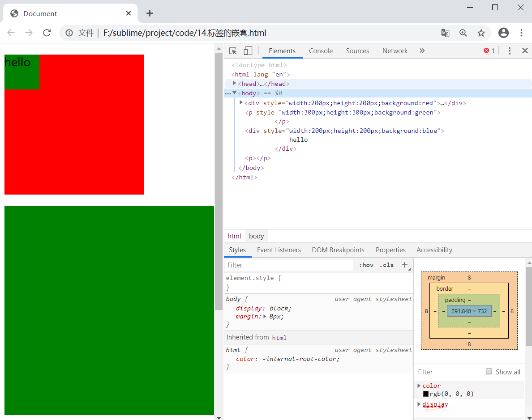The height and width of the screenshot is (420, 532).
Task: Toggle the .cls class editor button
Action: point(386,265)
